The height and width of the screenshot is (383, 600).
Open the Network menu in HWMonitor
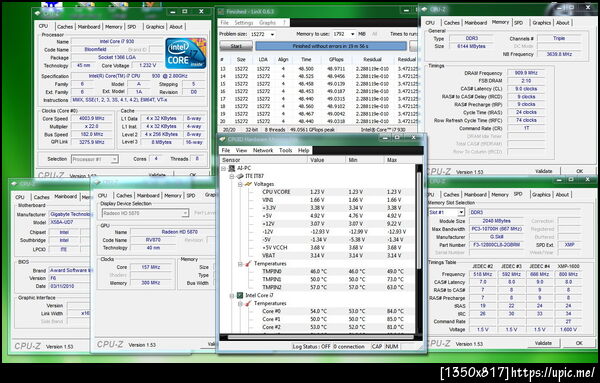click(x=263, y=150)
